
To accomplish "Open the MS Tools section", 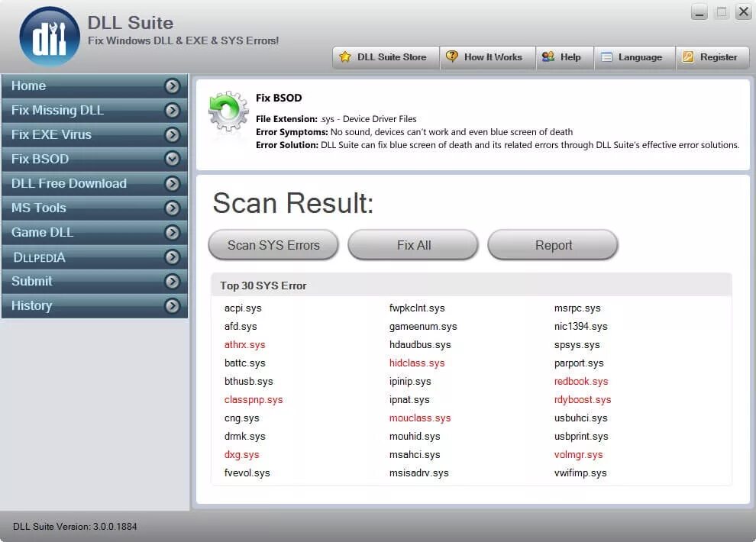I will click(95, 208).
